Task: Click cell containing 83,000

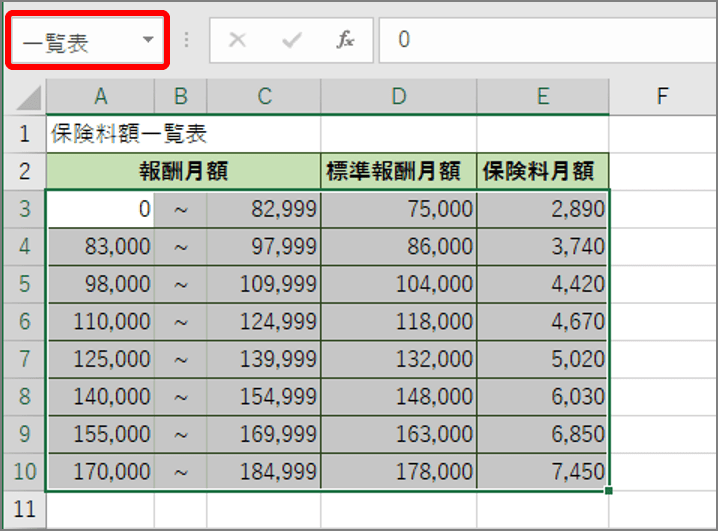Action: click(100, 247)
